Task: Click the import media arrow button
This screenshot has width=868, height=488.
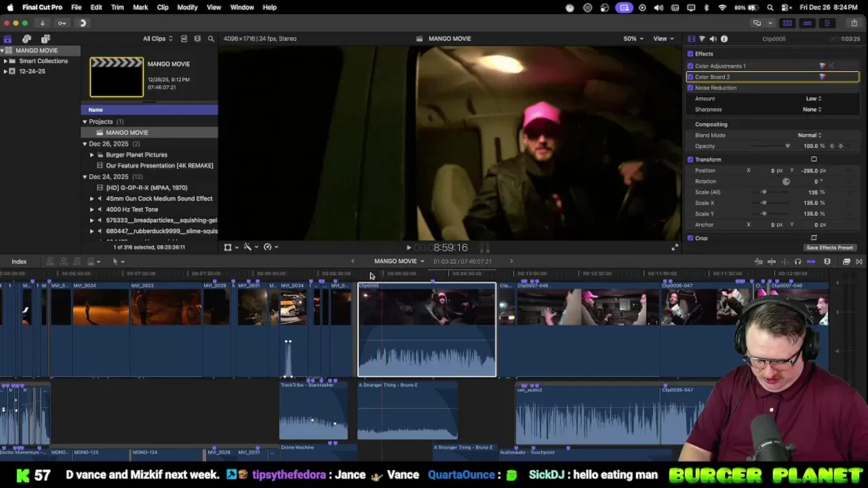Action: point(42,23)
